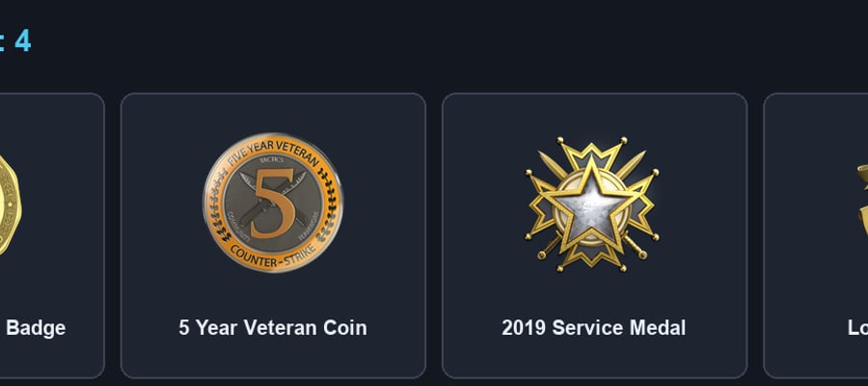Image resolution: width=868 pixels, height=386 pixels.
Task: Select the 5 Year Veteran Coin card background
Action: tap(273, 235)
